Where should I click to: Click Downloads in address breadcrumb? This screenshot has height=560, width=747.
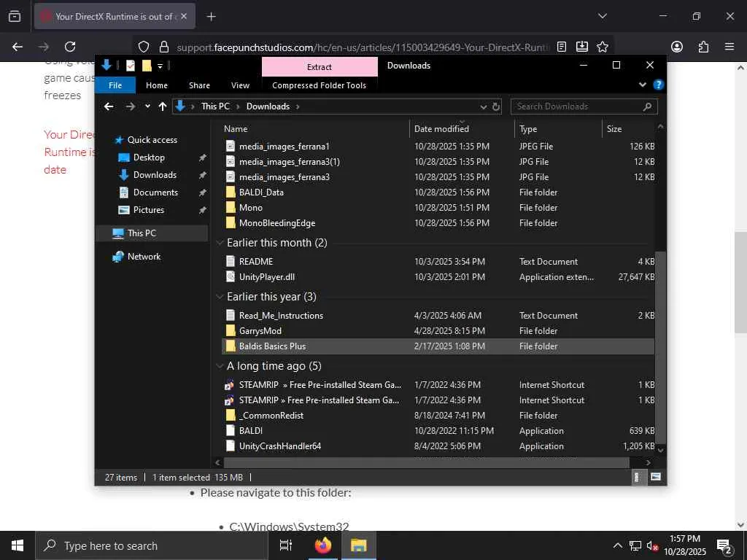coord(268,106)
